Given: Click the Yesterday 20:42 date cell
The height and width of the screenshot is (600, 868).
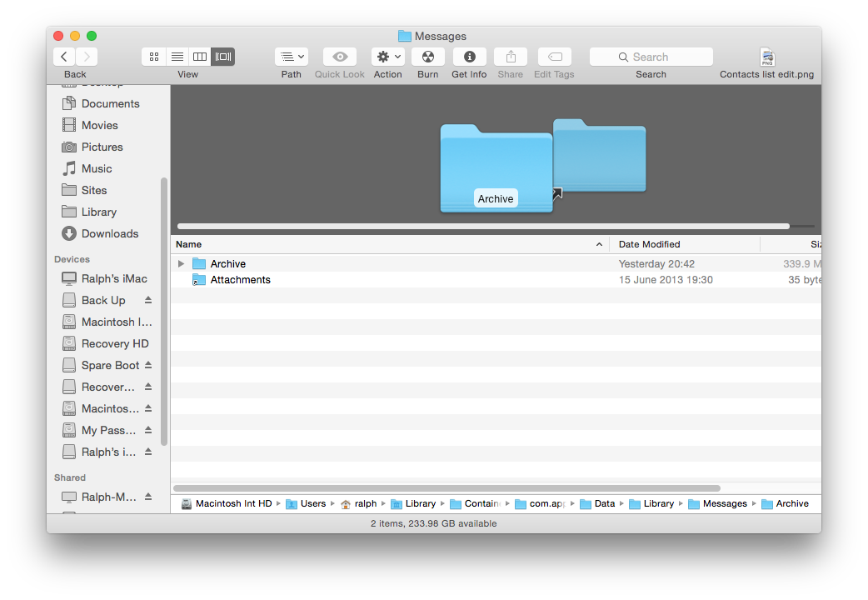Looking at the screenshot, I should tap(656, 263).
